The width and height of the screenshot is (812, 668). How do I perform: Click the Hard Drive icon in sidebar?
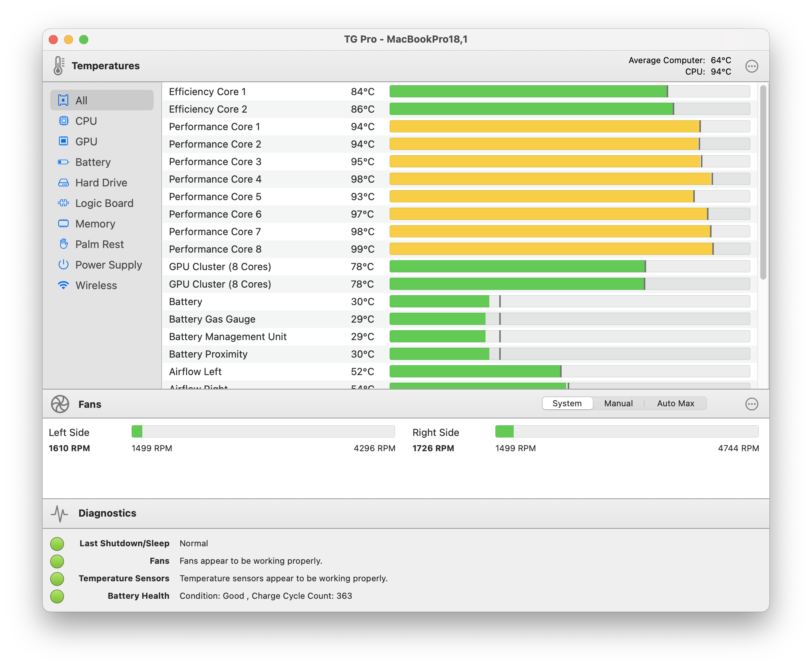pyautogui.click(x=63, y=182)
